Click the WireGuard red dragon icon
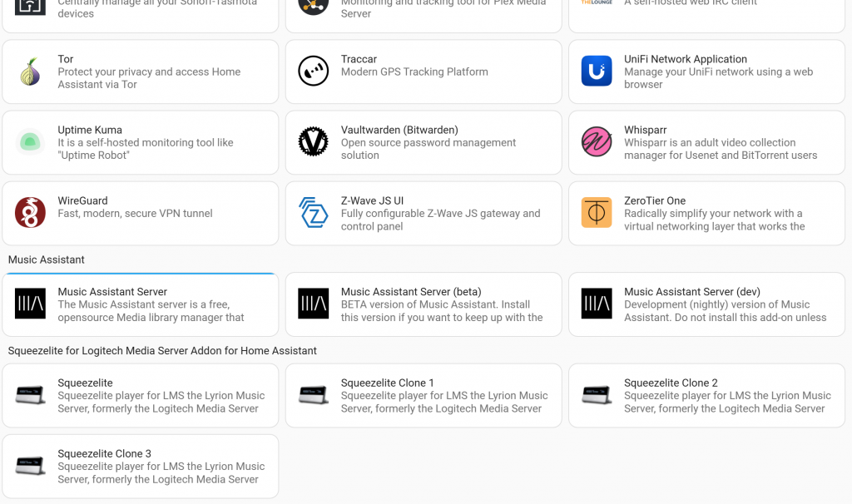The image size is (852, 504). [31, 213]
